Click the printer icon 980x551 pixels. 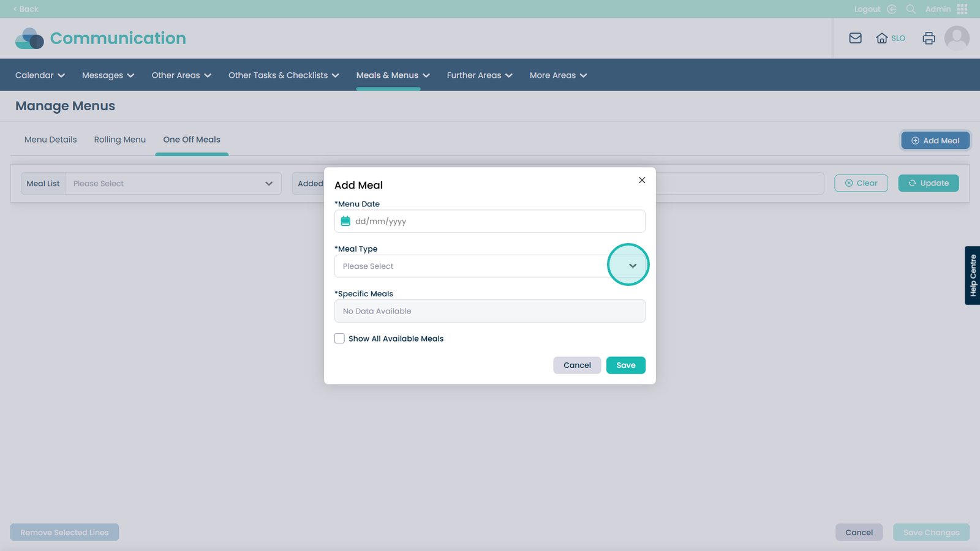click(x=929, y=38)
